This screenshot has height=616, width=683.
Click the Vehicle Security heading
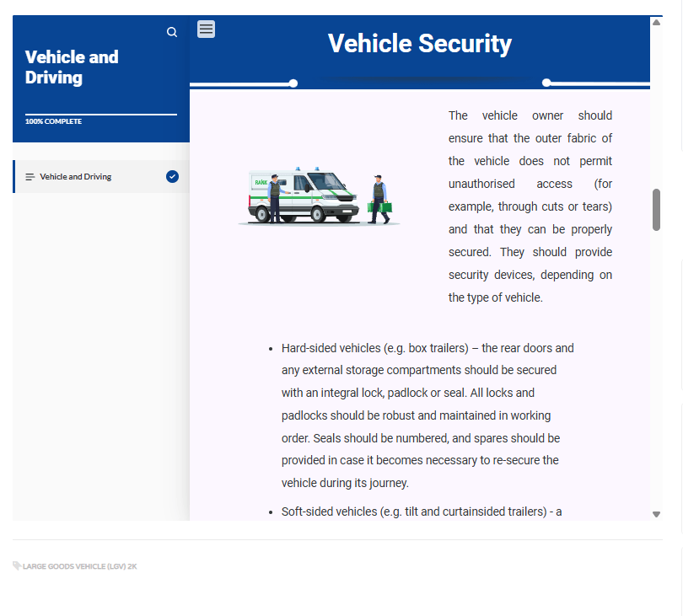419,44
